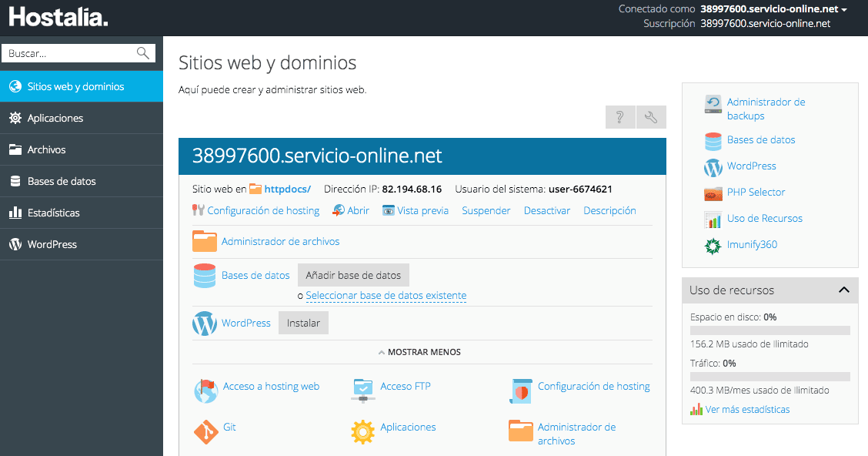
Task: Open the Conectado como account dropdown
Action: (x=773, y=9)
